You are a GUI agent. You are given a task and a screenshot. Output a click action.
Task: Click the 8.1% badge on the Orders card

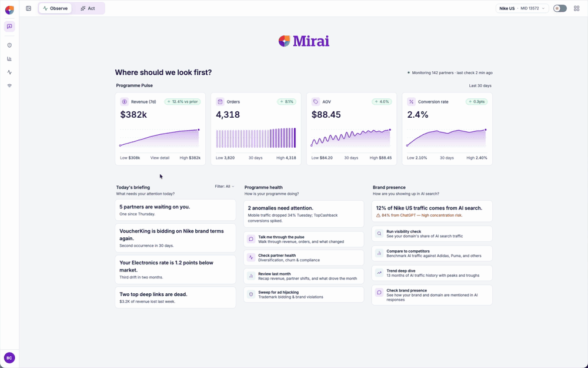pyautogui.click(x=286, y=102)
